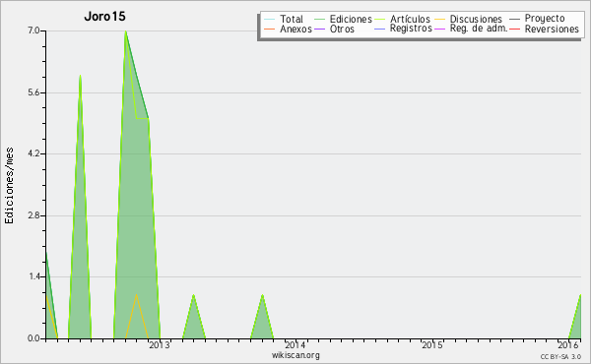The image size is (591, 364).
Task: Click the orange Anexos color line
Action: point(269,29)
